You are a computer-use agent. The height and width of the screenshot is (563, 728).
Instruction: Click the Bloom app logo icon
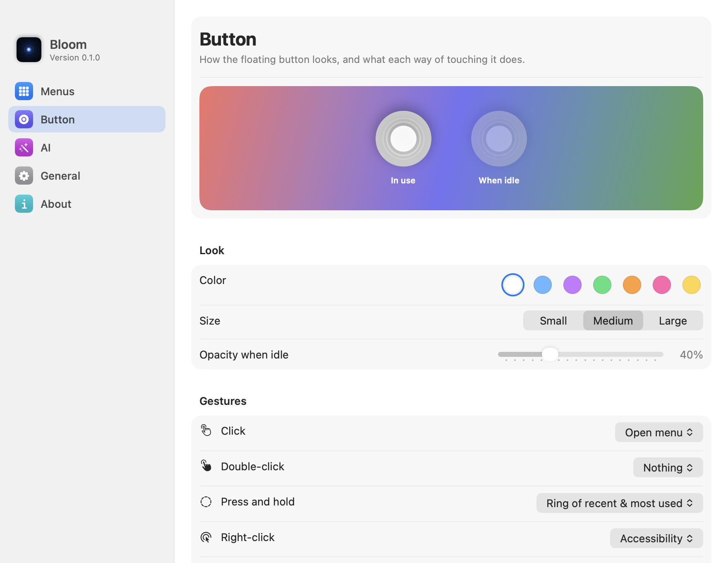coord(29,50)
